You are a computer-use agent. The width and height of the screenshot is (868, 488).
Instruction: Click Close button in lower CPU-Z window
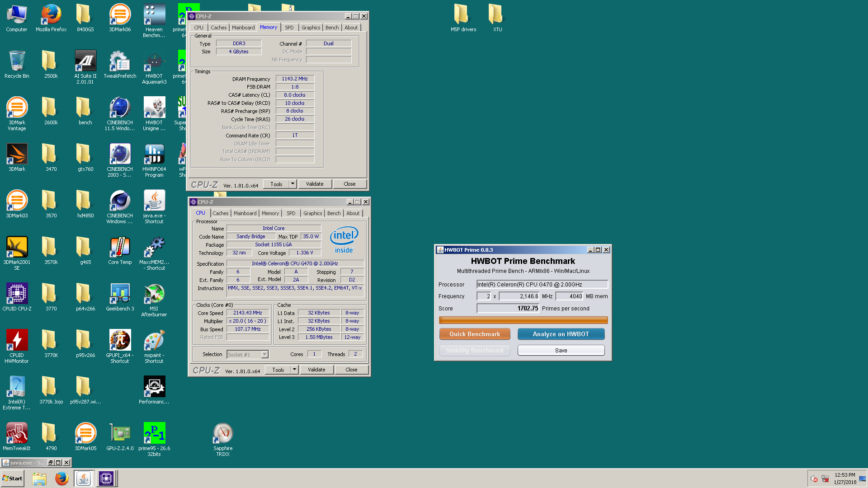[x=351, y=370]
